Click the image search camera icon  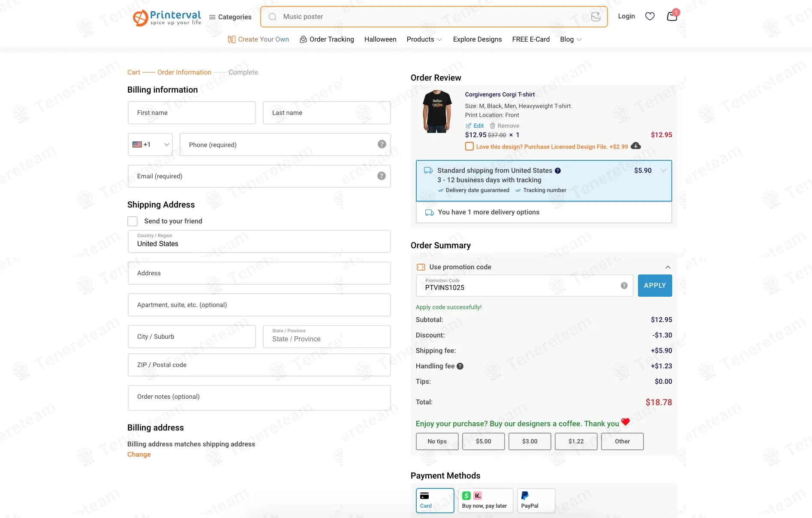pyautogui.click(x=595, y=17)
